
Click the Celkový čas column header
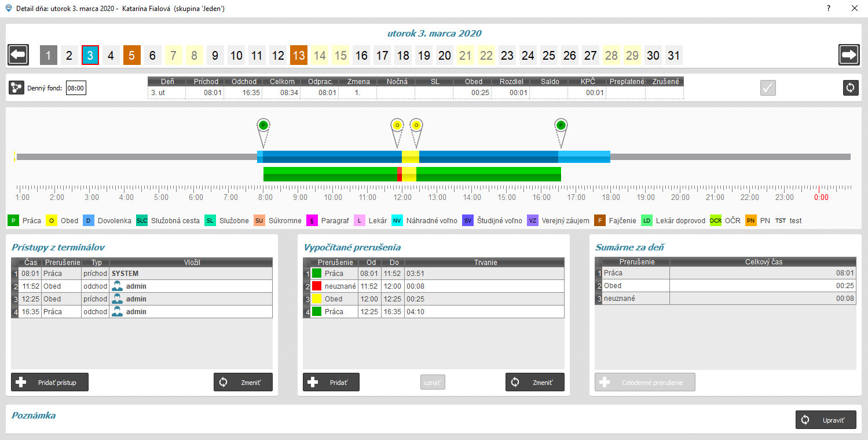[x=763, y=262]
